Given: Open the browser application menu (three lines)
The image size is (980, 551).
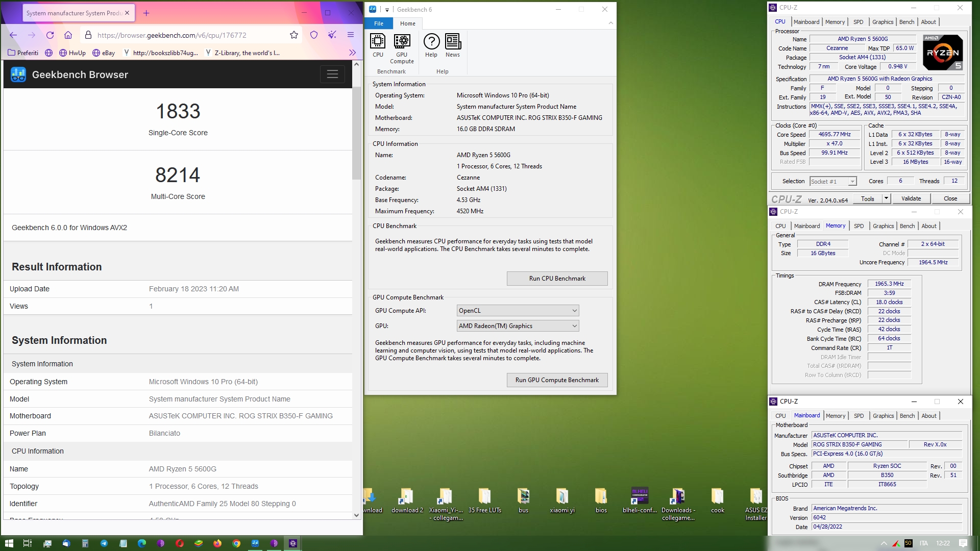Looking at the screenshot, I should pyautogui.click(x=351, y=35).
